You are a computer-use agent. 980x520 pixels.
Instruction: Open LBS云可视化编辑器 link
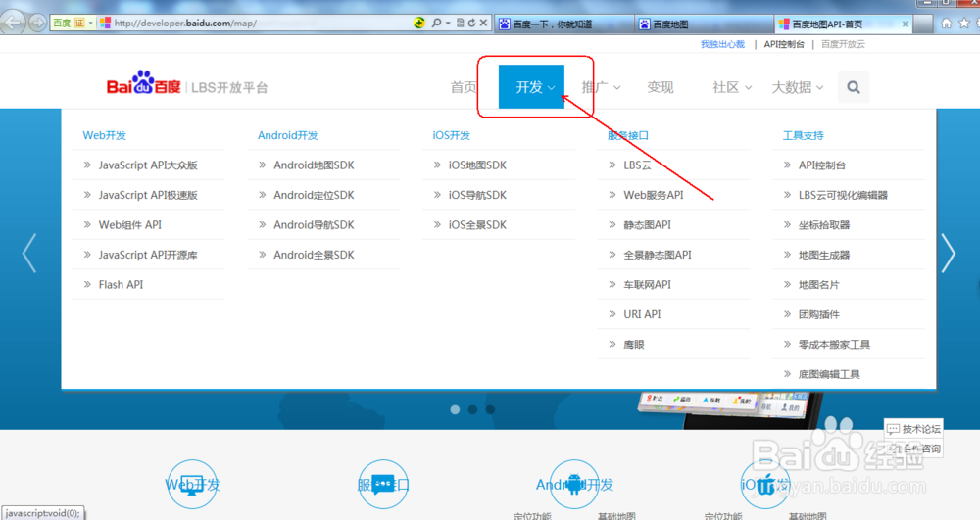click(843, 195)
